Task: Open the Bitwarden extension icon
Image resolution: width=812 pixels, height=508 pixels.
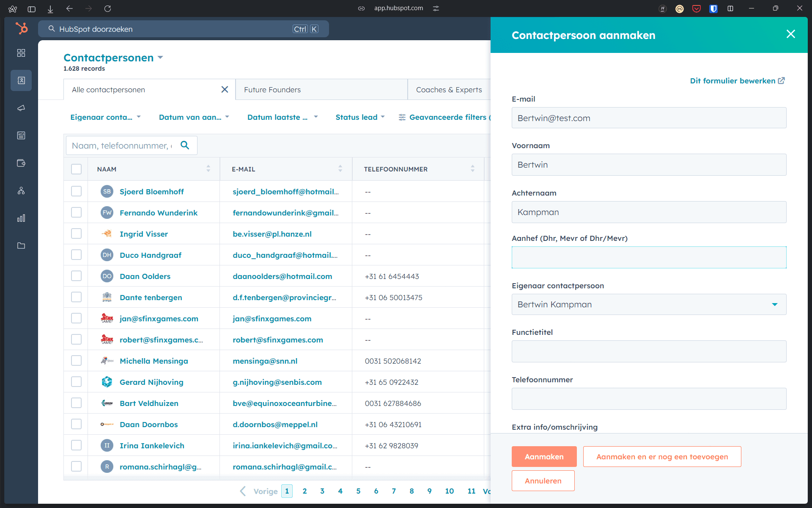Action: (713, 8)
